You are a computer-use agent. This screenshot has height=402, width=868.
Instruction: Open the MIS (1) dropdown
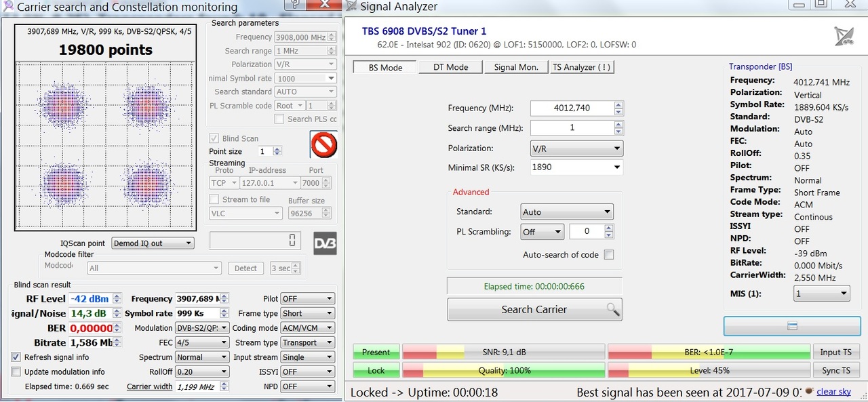coord(821,294)
